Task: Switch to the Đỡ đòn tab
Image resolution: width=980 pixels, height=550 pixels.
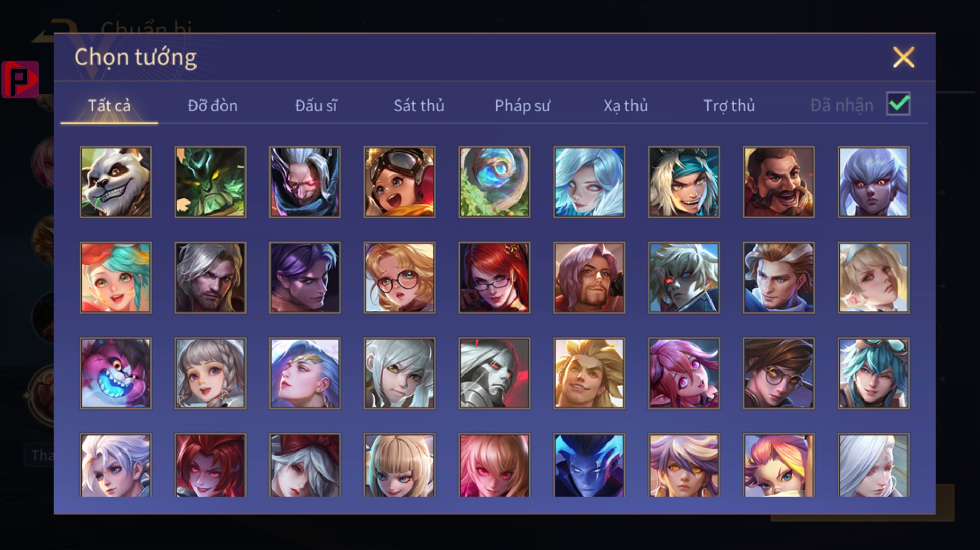Action: pos(212,106)
